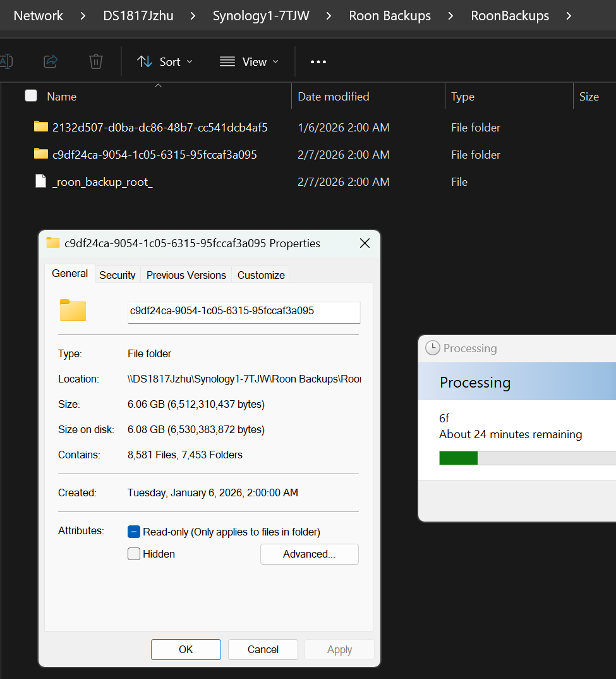The height and width of the screenshot is (679, 616).
Task: Click the Advanced... button
Action: pyautogui.click(x=309, y=554)
